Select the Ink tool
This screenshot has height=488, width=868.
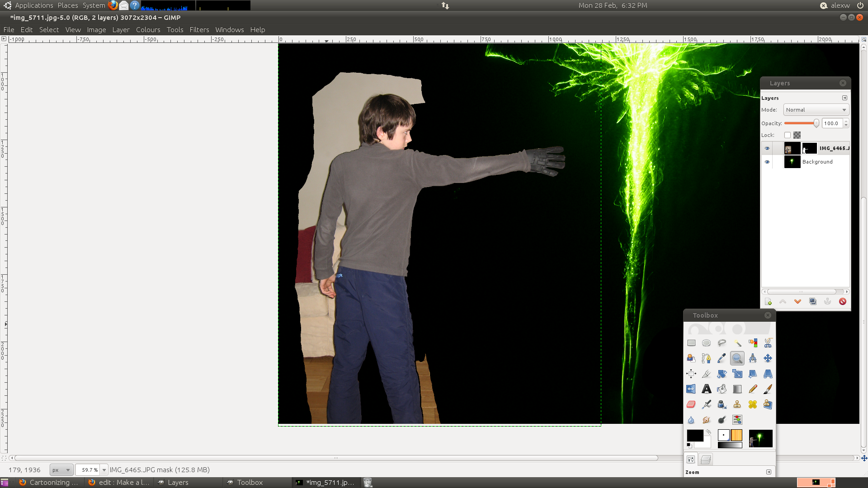point(722,404)
